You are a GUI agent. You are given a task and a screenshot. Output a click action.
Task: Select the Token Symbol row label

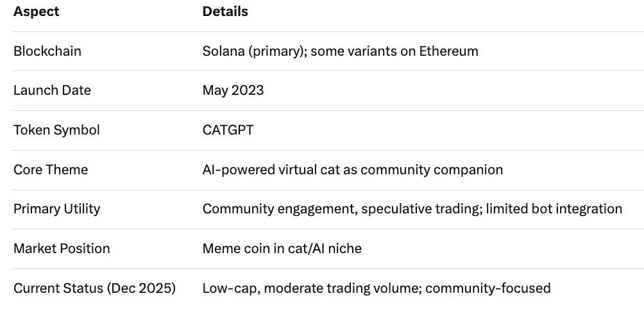(56, 130)
